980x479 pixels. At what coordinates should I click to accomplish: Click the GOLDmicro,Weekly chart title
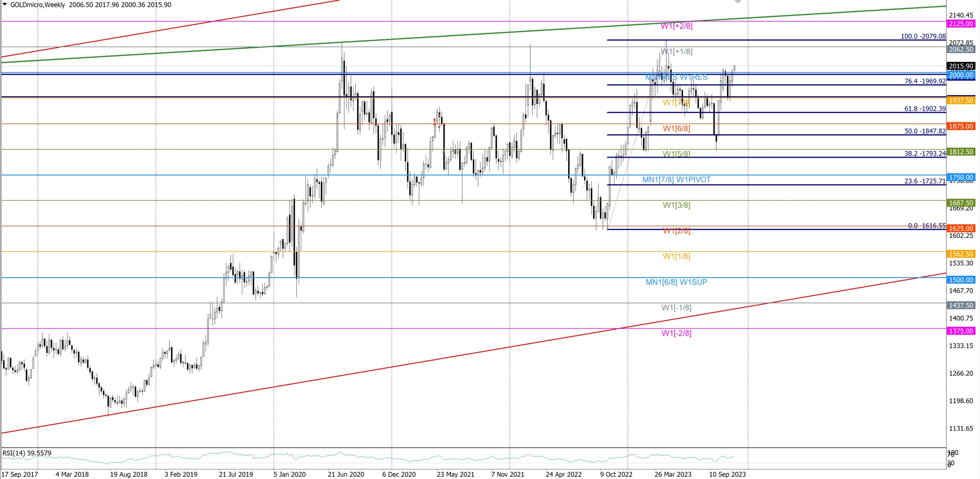coord(38,5)
